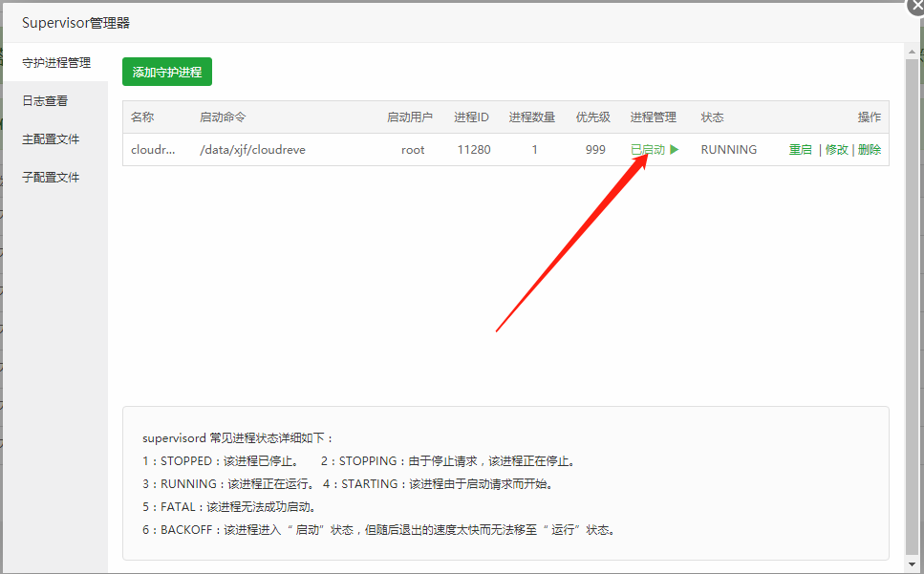Click the startup user cell root
The width and height of the screenshot is (924, 574).
pyautogui.click(x=413, y=150)
